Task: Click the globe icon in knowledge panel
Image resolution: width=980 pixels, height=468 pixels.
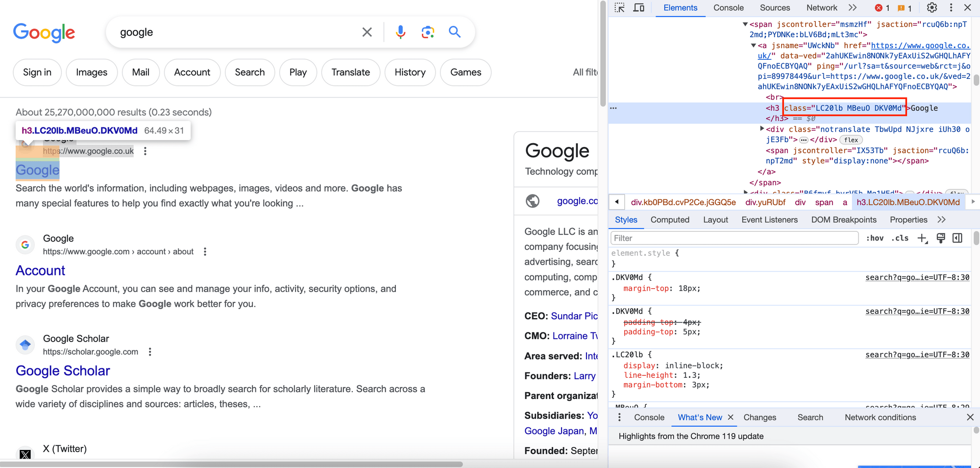Action: point(533,201)
